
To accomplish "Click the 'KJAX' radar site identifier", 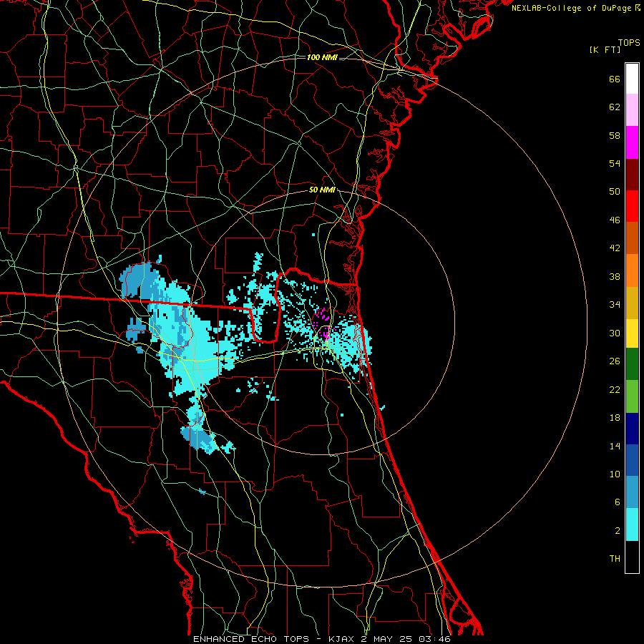I will (x=342, y=639).
